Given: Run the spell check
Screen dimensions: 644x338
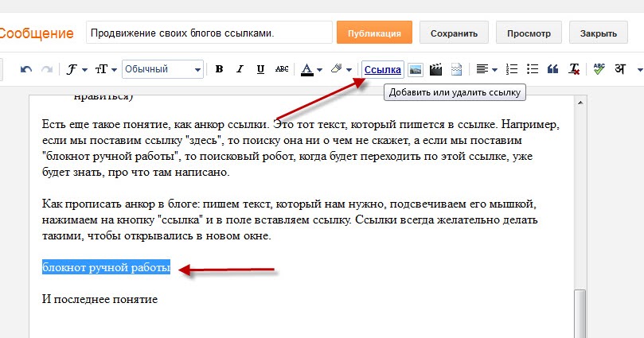Looking at the screenshot, I should click(x=599, y=69).
